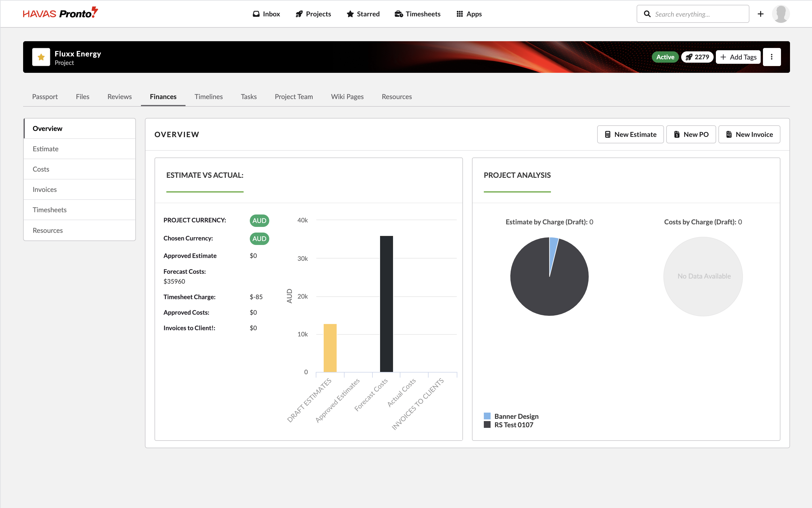The width and height of the screenshot is (812, 508).
Task: Open the Wiki Pages tab
Action: tap(347, 97)
